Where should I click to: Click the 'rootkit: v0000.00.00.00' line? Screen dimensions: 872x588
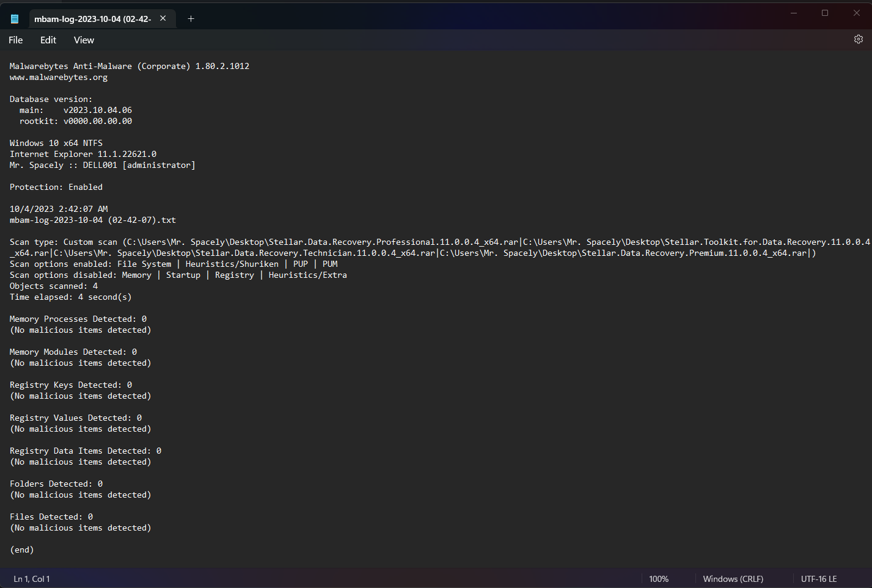click(x=76, y=122)
